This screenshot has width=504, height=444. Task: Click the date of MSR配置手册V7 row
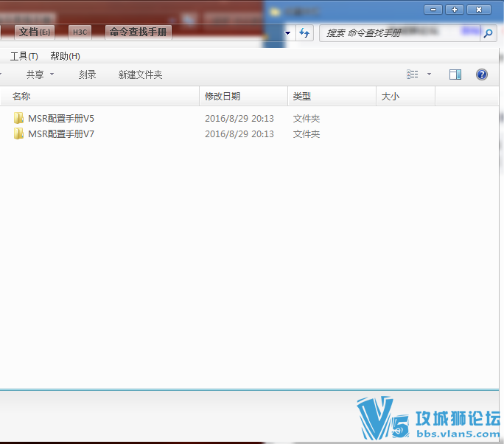239,133
